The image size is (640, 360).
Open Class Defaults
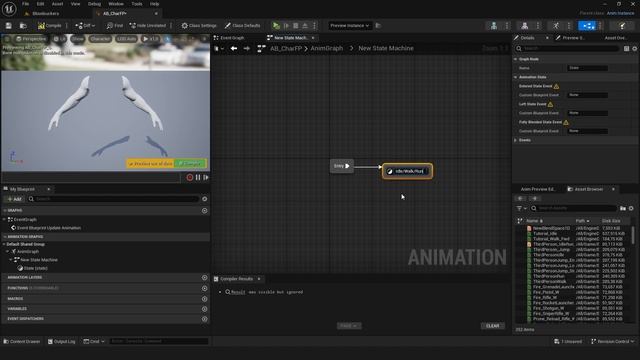242,26
